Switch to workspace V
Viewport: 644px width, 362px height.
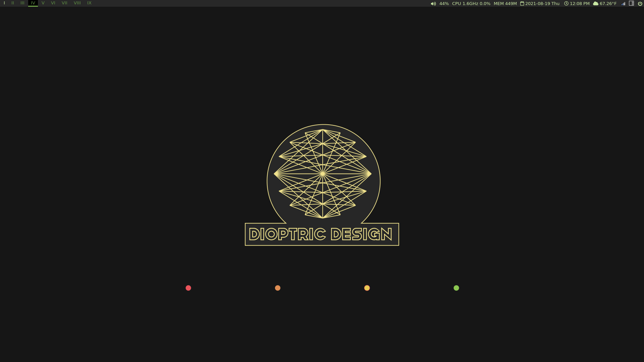[43, 3]
